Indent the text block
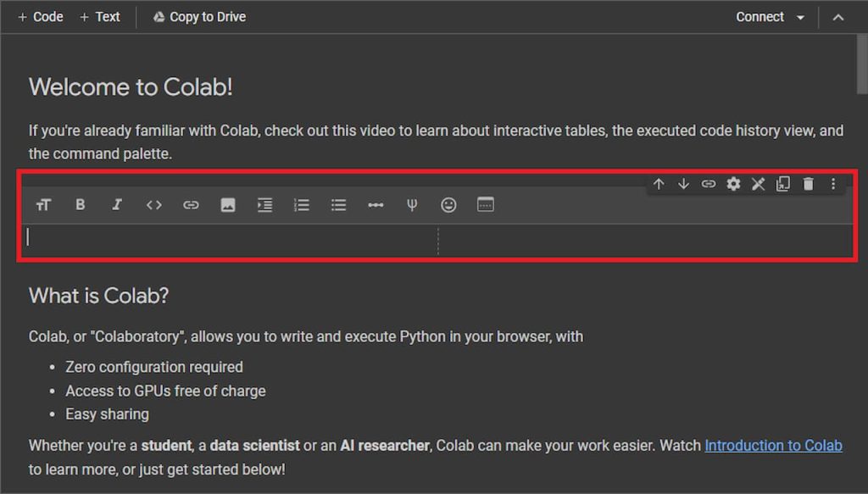This screenshot has width=868, height=494. click(265, 205)
